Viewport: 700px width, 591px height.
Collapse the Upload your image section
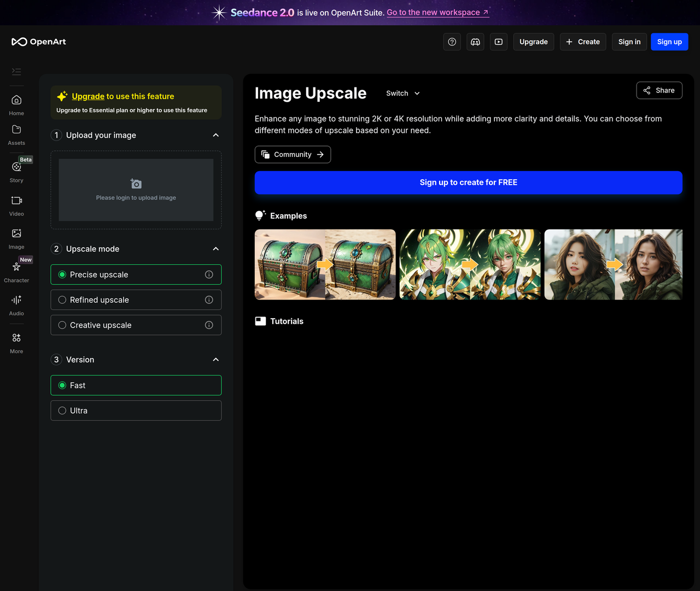(216, 135)
